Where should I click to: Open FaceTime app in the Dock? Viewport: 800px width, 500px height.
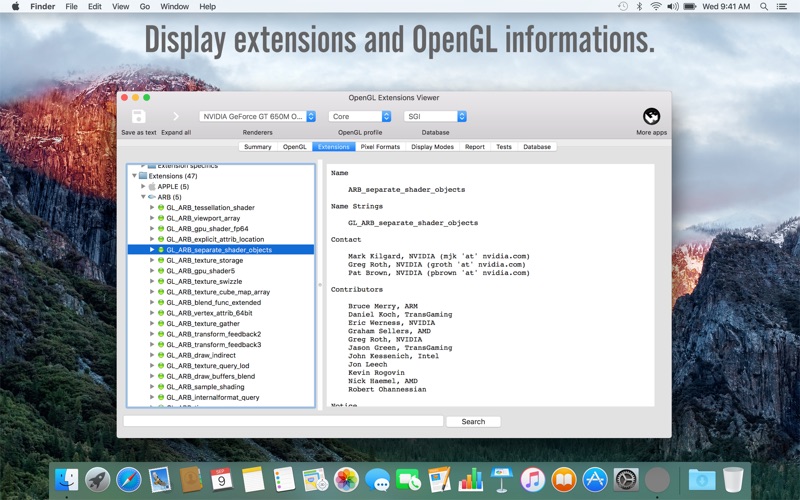pyautogui.click(x=409, y=480)
